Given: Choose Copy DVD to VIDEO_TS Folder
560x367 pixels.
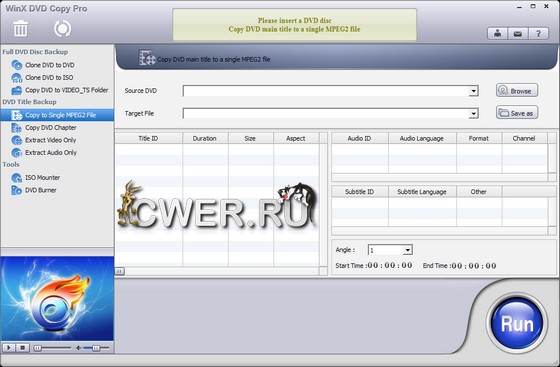Looking at the screenshot, I should click(66, 90).
